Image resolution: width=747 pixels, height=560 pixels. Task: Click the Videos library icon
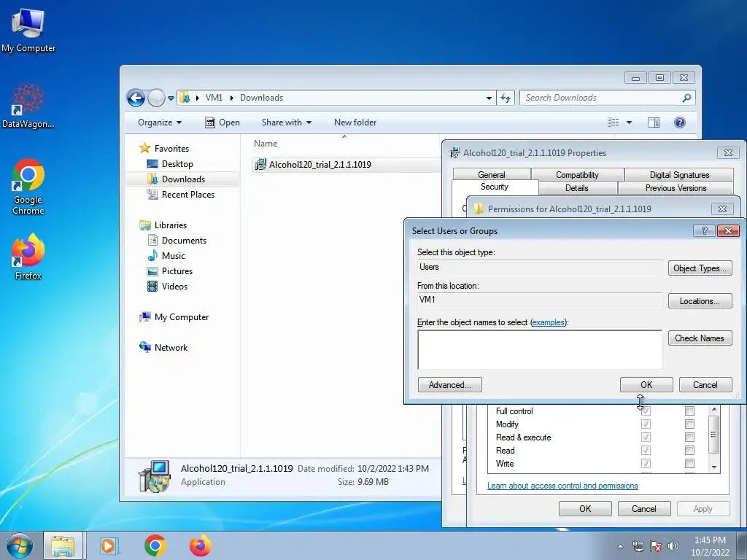[x=152, y=286]
